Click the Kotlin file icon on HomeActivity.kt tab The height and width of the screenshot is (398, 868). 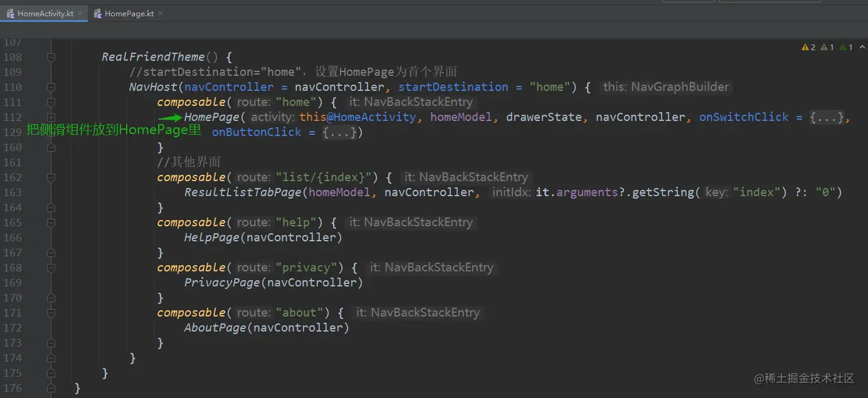[x=11, y=13]
